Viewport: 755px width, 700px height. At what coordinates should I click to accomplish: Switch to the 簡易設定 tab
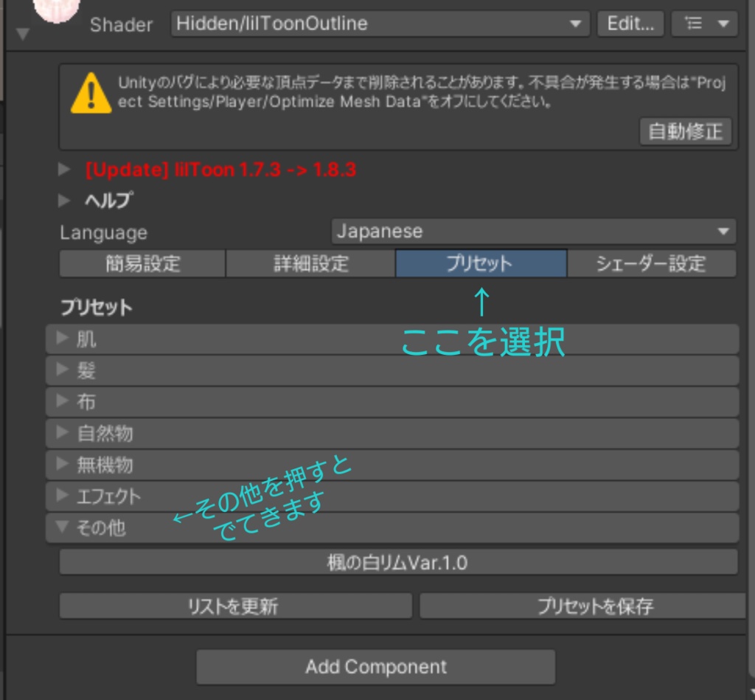click(141, 263)
